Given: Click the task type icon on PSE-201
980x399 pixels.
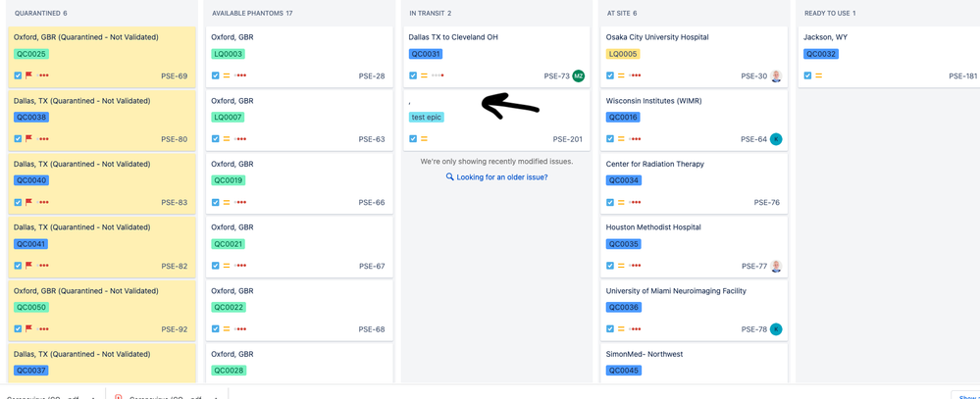Looking at the screenshot, I should click(x=412, y=138).
